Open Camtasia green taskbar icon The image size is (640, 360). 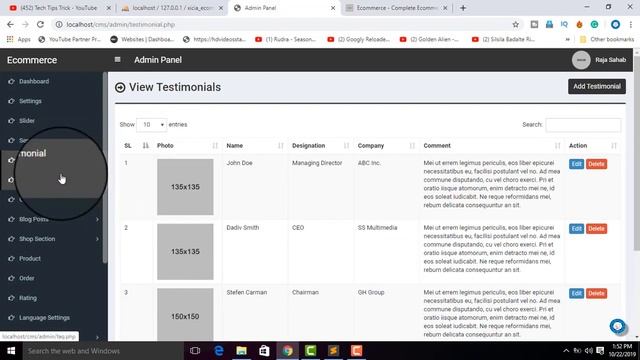(310, 351)
